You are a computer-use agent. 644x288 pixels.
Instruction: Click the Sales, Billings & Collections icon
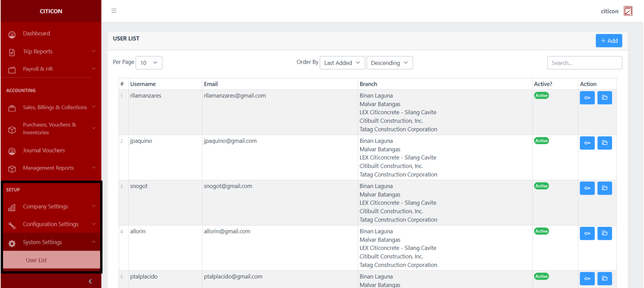tap(12, 108)
